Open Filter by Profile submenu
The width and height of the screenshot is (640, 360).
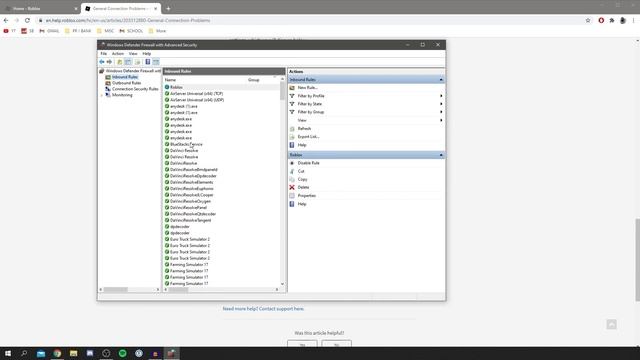311,96
